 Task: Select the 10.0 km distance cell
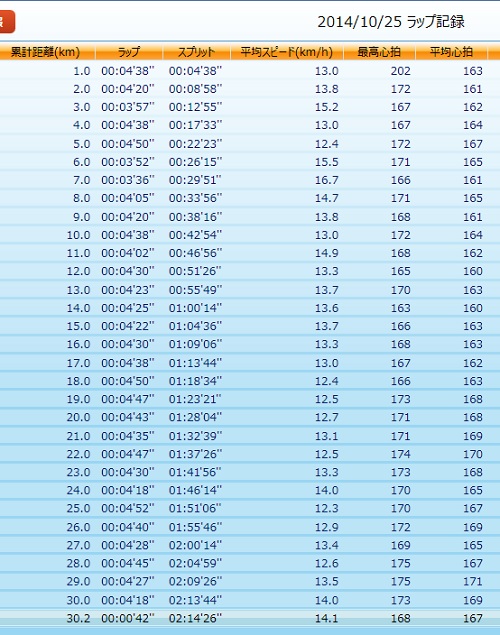(x=78, y=235)
